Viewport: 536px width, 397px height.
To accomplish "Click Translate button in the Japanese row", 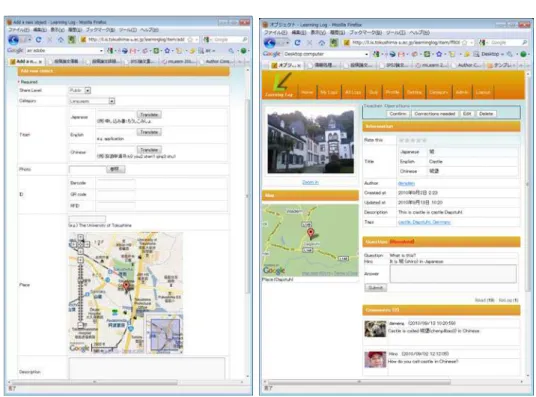I will pos(149,115).
